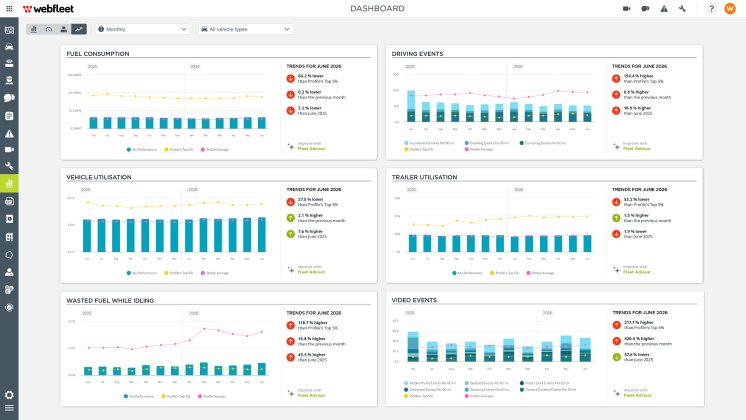
Task: Open the user person sidebar icon
Action: tap(9, 272)
